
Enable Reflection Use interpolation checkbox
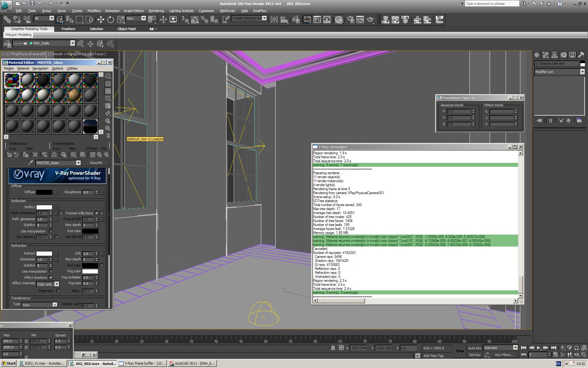point(51,231)
